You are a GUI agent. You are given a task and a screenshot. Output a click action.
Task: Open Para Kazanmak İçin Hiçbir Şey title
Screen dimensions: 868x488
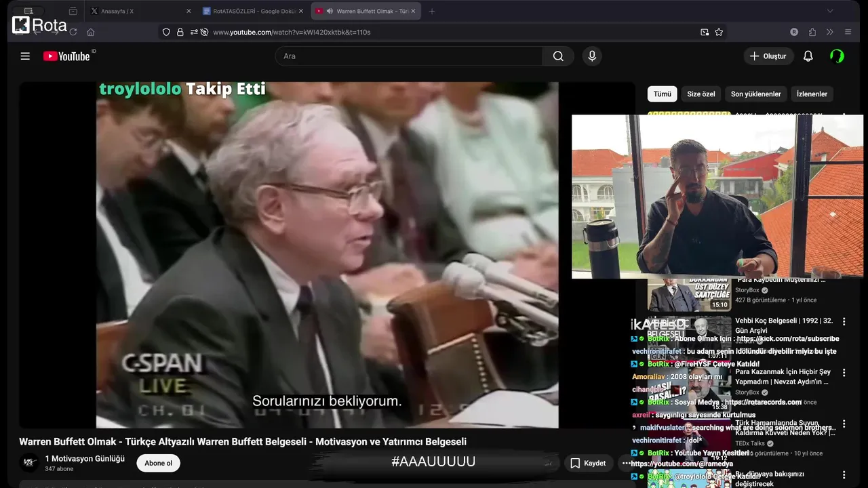783,377
